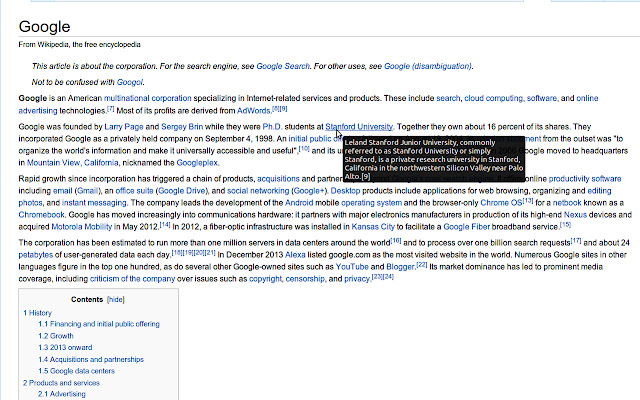Open citation reference [7]
Viewport: 640px width, 400px height.
[111, 109]
